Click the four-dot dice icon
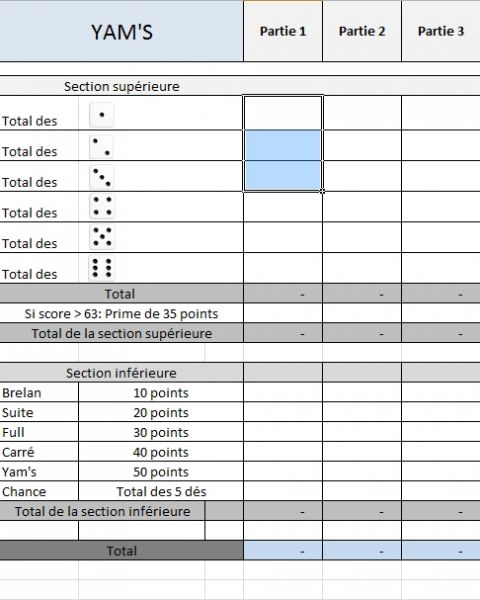 pos(102,206)
